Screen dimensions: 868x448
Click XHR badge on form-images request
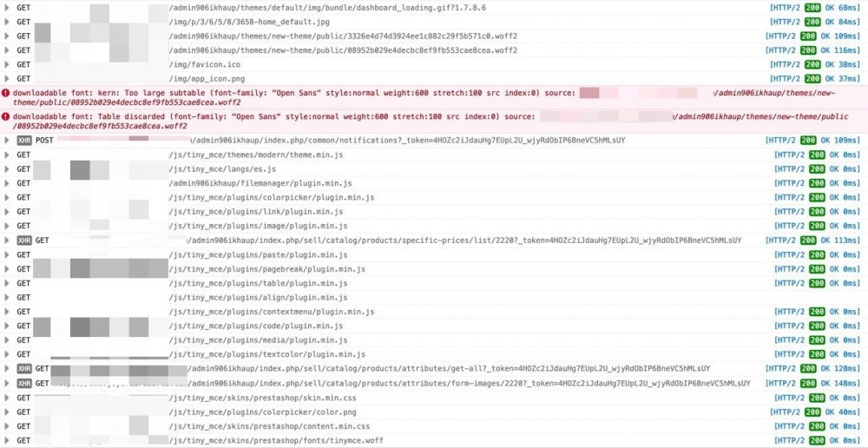[24, 383]
